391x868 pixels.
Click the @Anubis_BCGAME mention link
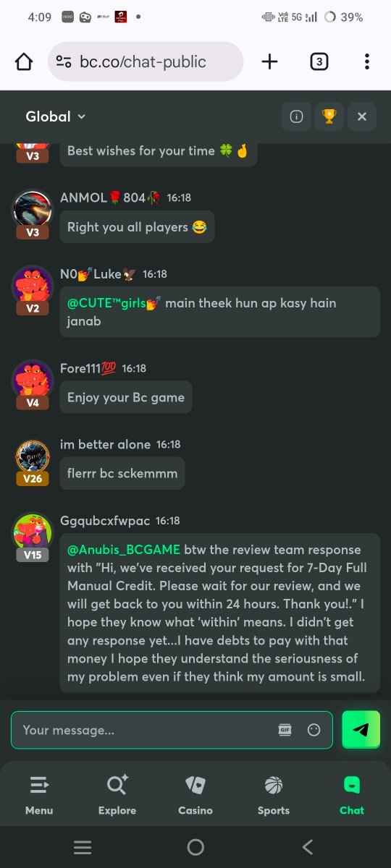tap(124, 550)
